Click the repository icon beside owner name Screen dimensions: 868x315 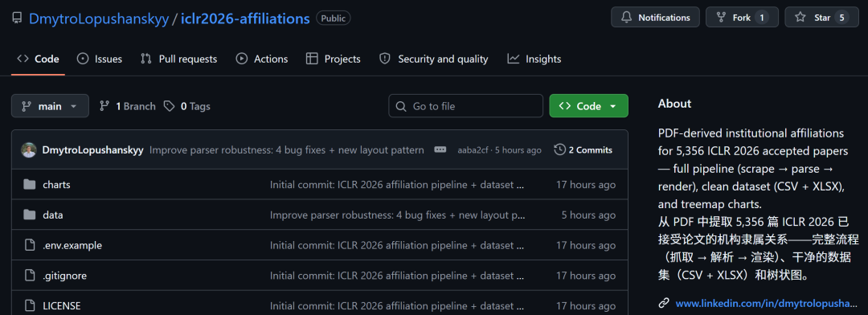click(x=17, y=18)
